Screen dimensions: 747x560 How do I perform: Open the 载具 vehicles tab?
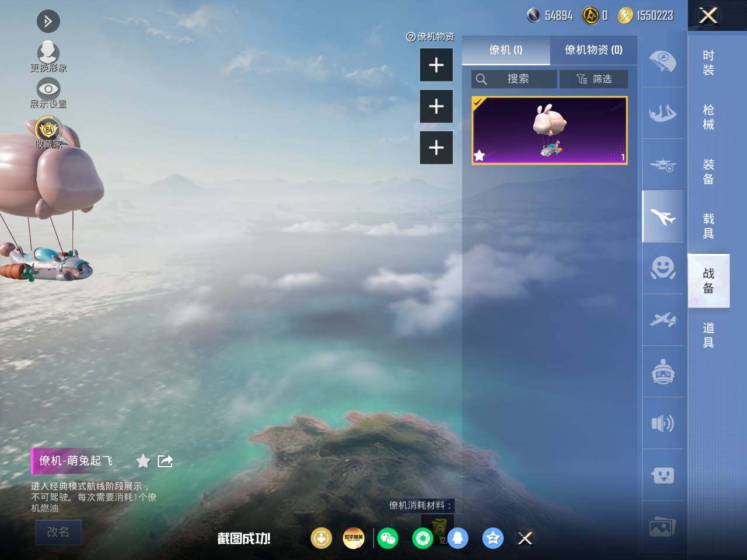click(x=708, y=226)
